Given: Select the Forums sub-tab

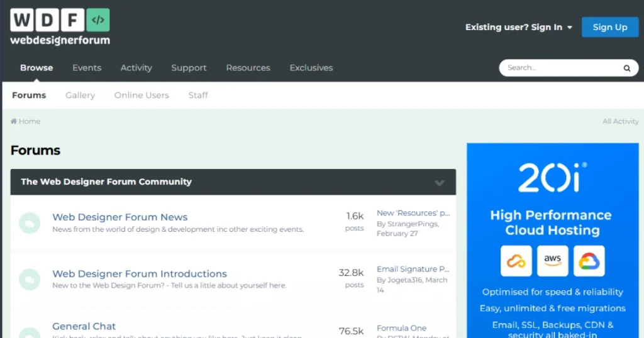Looking at the screenshot, I should pyautogui.click(x=29, y=95).
